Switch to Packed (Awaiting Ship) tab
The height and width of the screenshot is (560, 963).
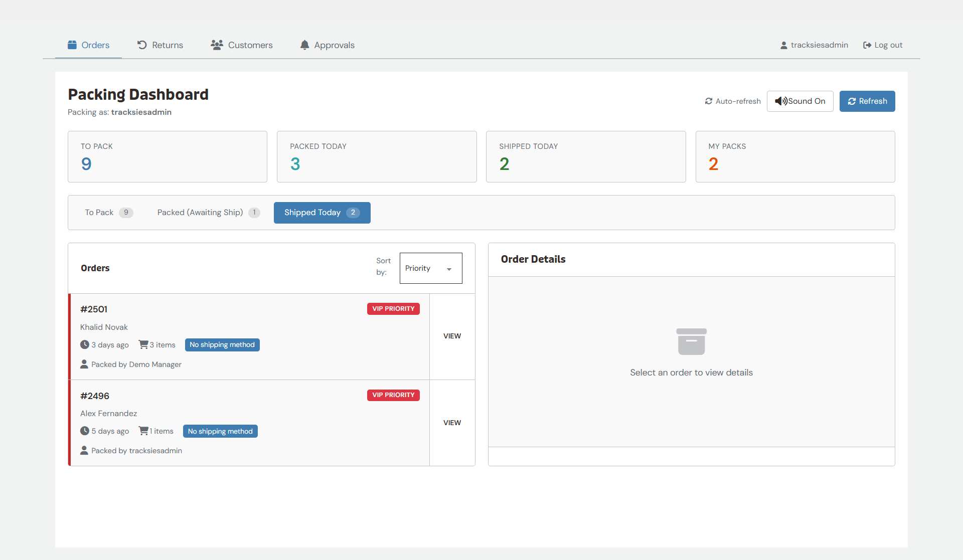pos(209,213)
